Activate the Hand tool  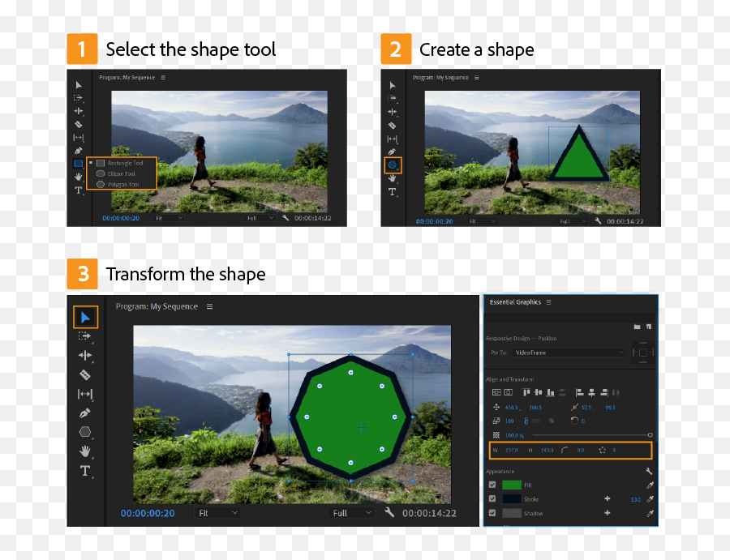coord(85,451)
